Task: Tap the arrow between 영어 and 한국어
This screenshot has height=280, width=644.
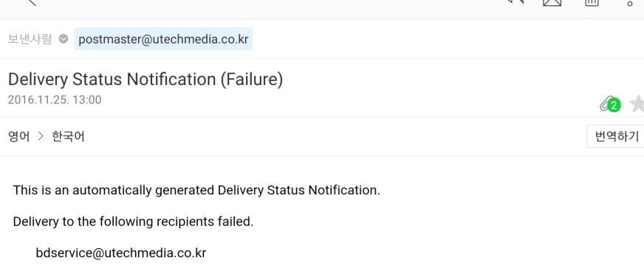Action: pos(41,136)
